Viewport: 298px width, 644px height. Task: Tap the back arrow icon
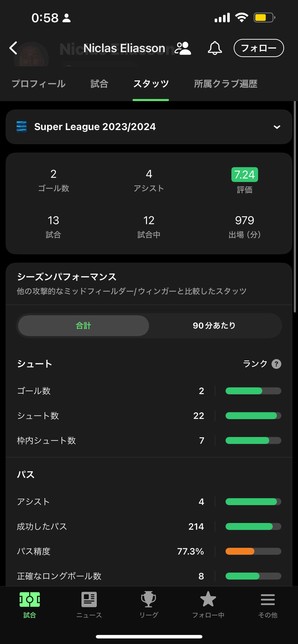(13, 48)
